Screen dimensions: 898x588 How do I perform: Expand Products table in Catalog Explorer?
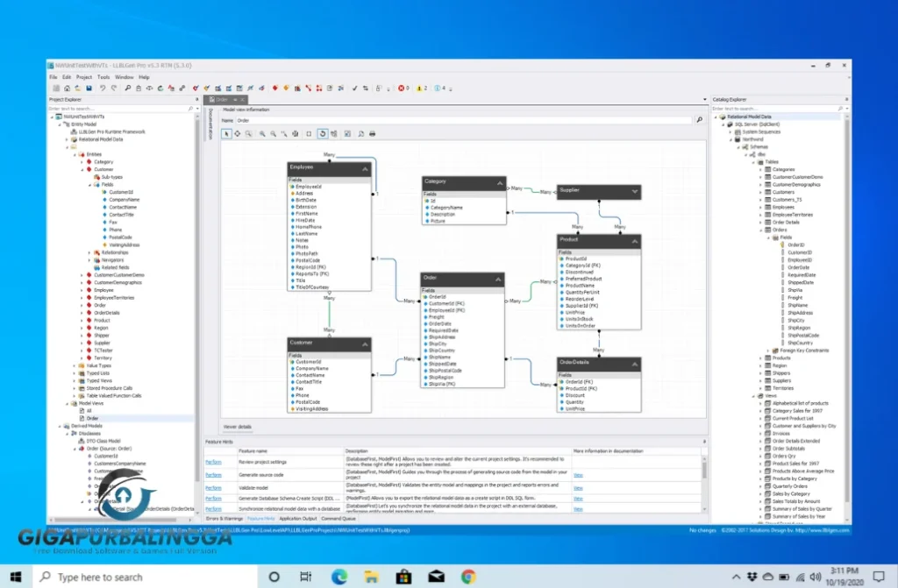pyautogui.click(x=761, y=358)
